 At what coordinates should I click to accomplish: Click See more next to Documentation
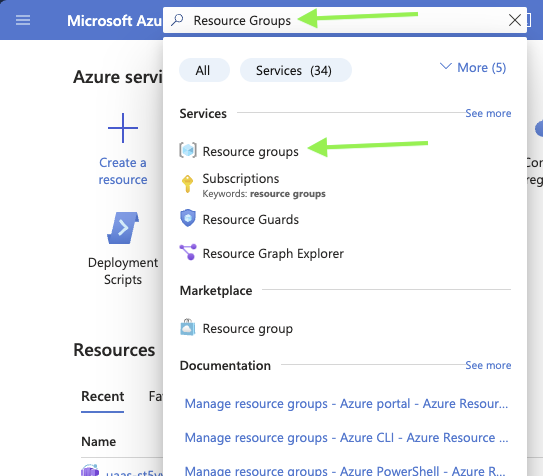pos(488,365)
